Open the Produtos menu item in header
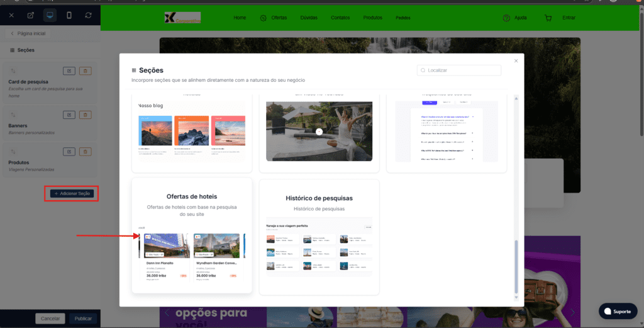This screenshot has width=644, height=328. pos(372,18)
